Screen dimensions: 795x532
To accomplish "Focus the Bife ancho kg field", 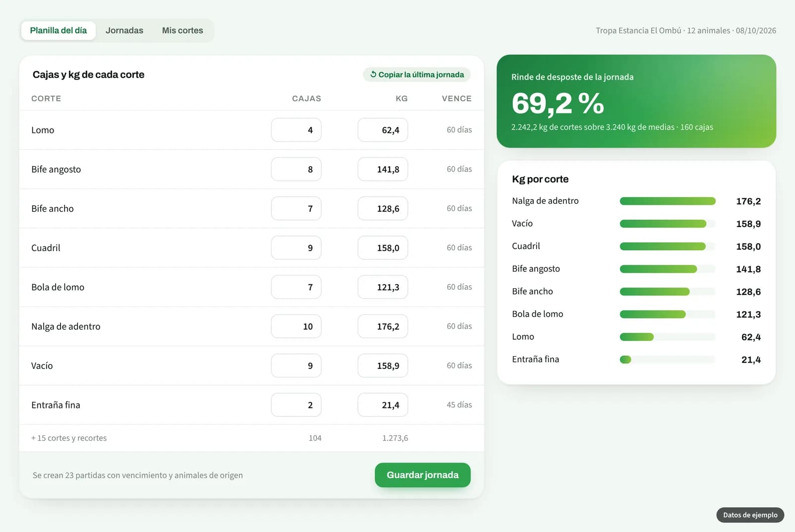I will [383, 208].
